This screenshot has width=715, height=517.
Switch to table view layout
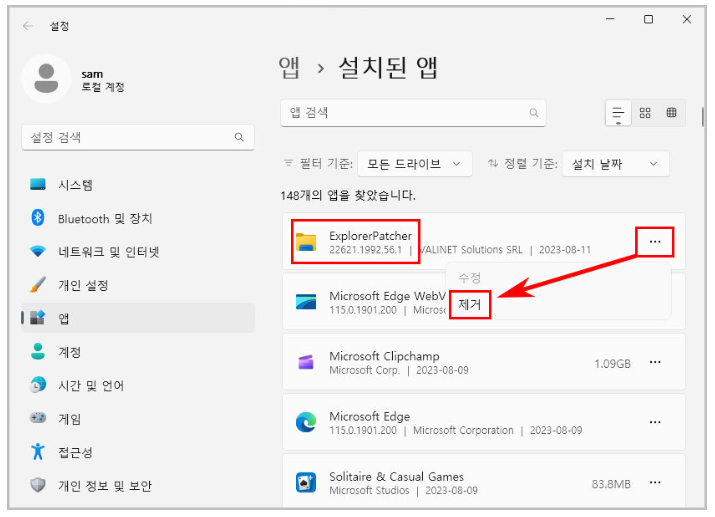pyautogui.click(x=671, y=113)
